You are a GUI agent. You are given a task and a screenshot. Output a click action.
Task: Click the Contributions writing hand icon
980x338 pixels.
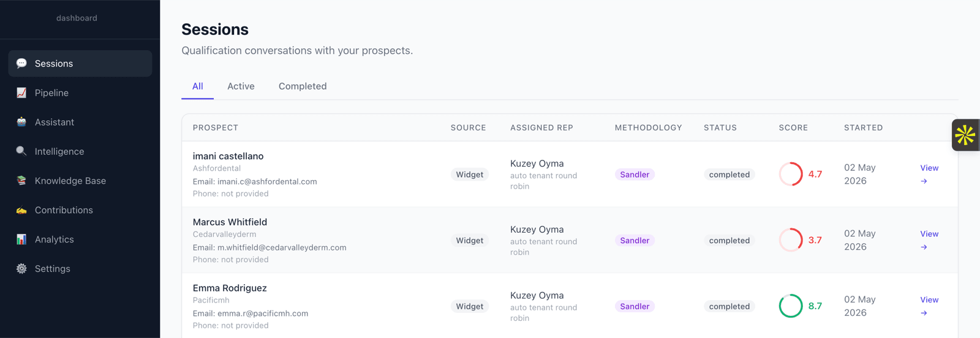[x=21, y=210]
